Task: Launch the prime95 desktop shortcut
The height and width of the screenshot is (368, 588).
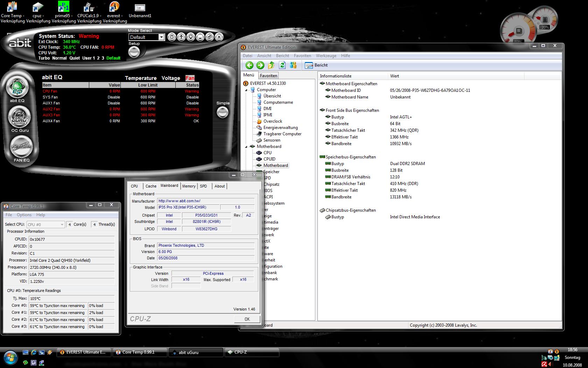Action: click(x=64, y=7)
